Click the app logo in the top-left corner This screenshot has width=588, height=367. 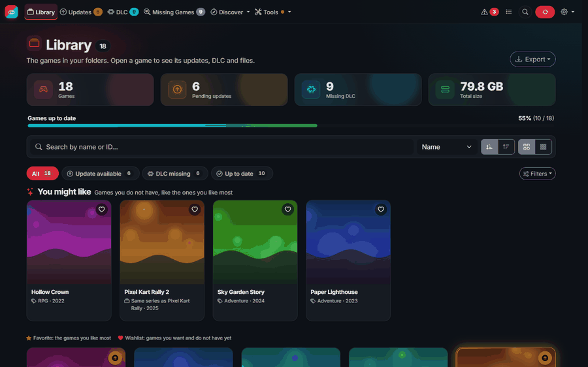point(12,12)
